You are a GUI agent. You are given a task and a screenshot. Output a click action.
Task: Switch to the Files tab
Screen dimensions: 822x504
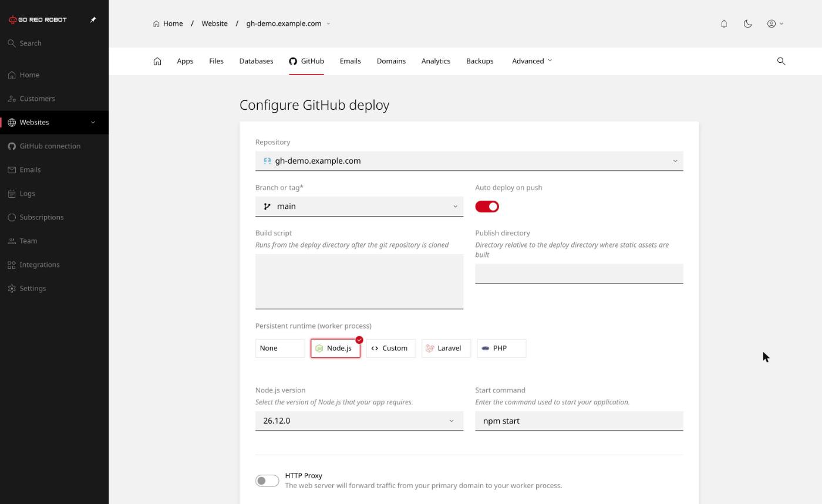pos(216,61)
